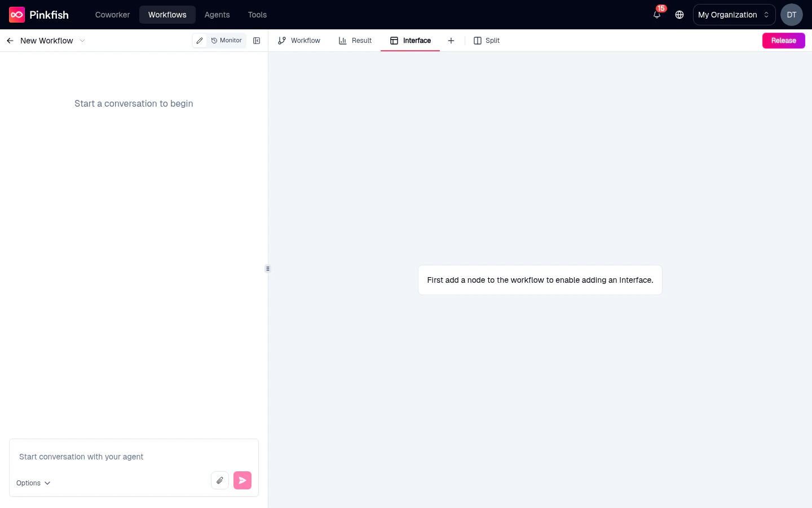Screen dimensions: 812x508
Task: Send message with the pink arrow
Action: coord(242,480)
